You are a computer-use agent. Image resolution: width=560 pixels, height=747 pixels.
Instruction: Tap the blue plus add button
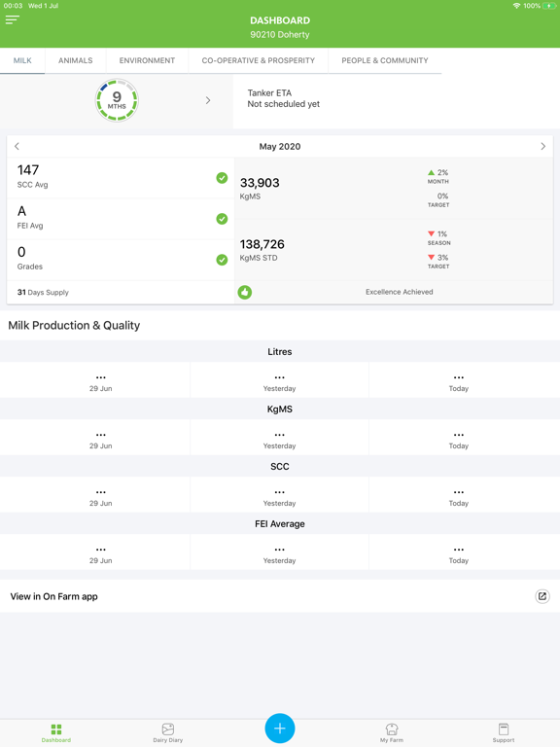[x=280, y=728]
